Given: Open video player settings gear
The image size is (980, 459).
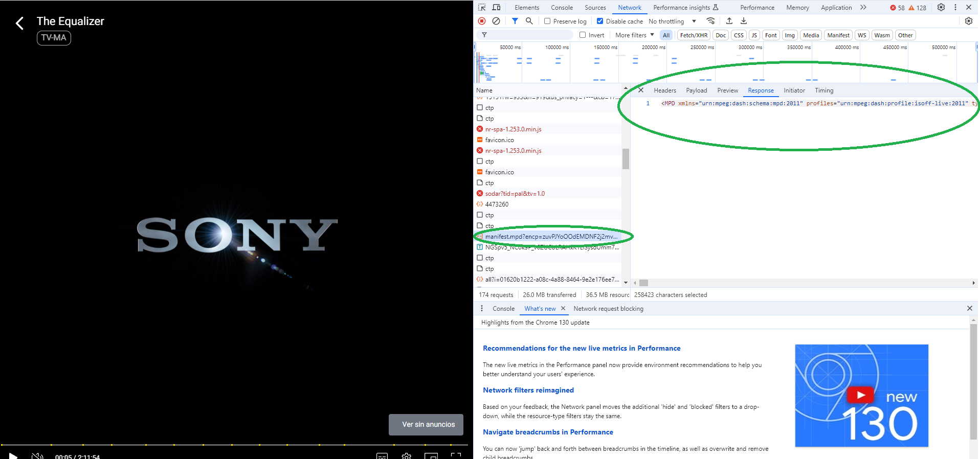Looking at the screenshot, I should tap(407, 456).
